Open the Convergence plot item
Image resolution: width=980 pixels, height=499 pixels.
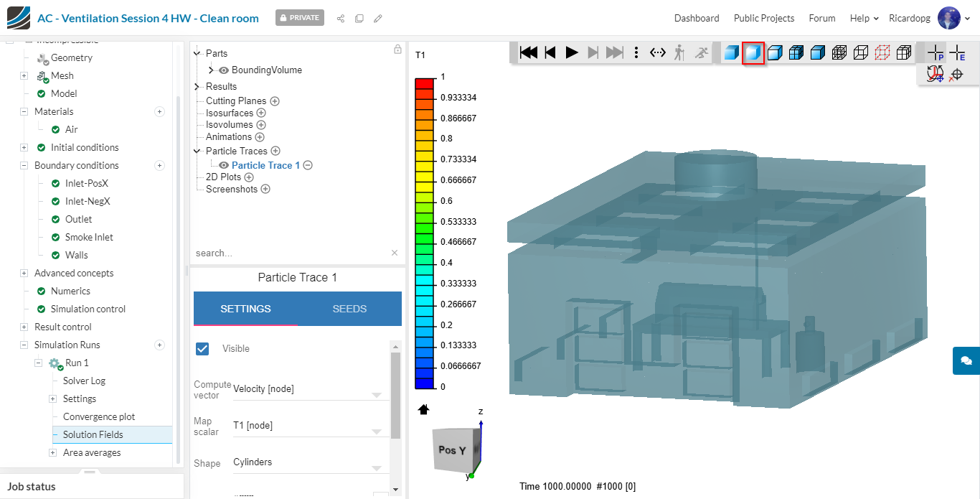[99, 416]
